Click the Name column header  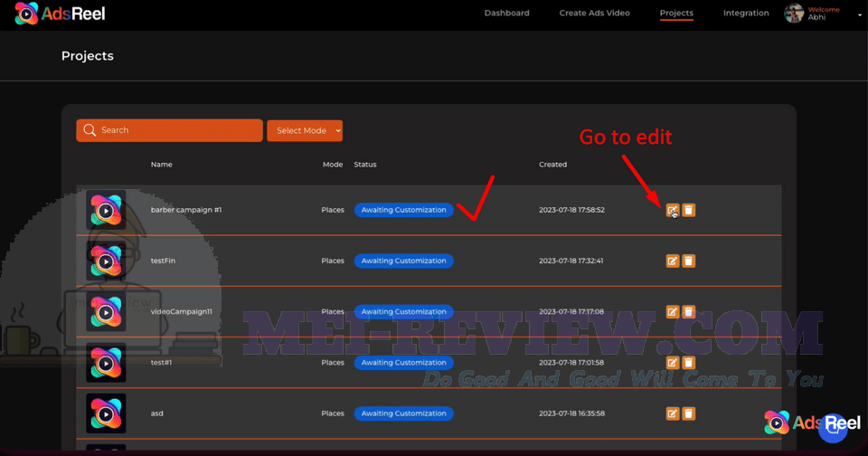(161, 165)
